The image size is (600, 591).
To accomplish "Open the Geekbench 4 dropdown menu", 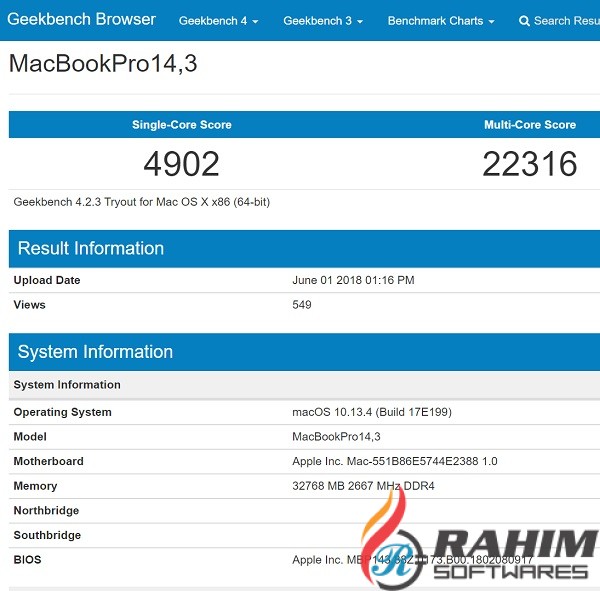I will click(218, 21).
